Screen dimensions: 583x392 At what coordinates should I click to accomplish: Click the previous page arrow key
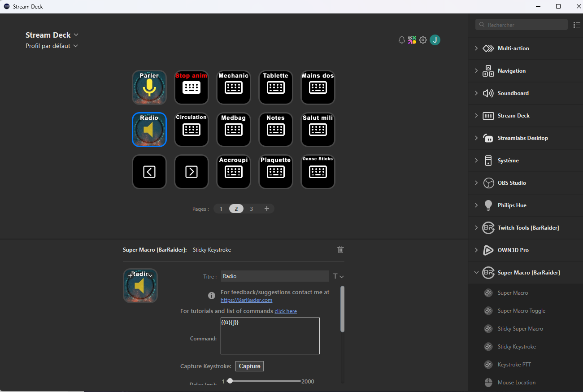[x=149, y=172]
